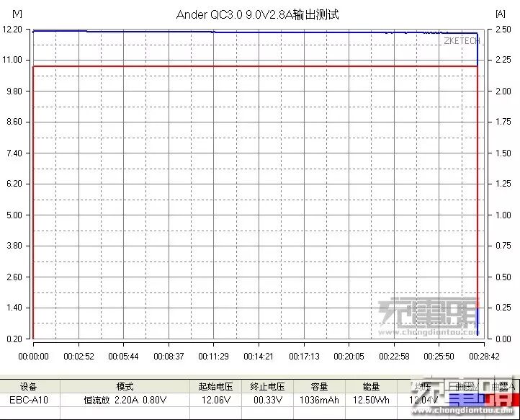This screenshot has height=420, width=520.
Task: Click the 1.50 current axis value
Action: click(x=503, y=153)
